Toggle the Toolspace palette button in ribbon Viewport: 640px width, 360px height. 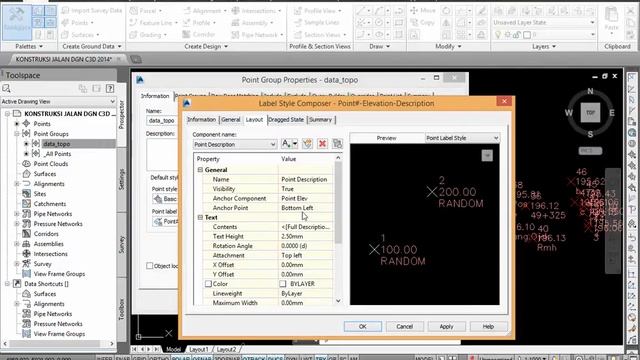17,22
